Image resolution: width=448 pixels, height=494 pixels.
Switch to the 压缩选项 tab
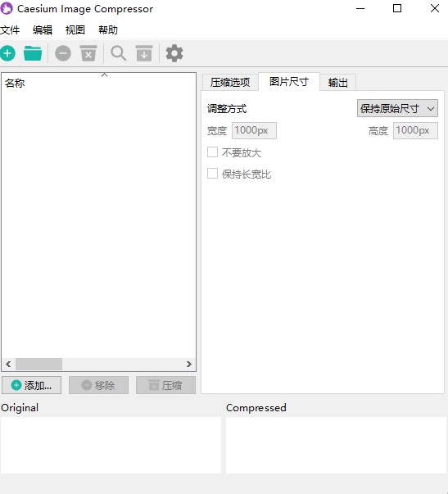pyautogui.click(x=230, y=83)
